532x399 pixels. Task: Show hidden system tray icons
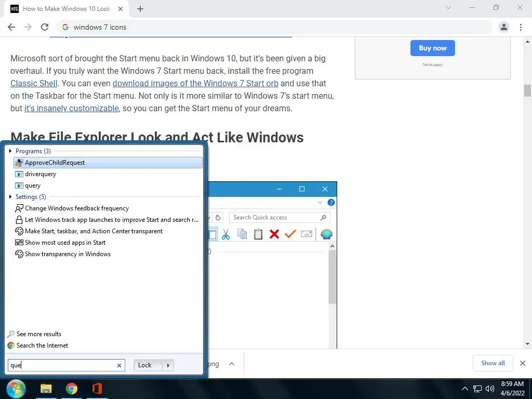tap(465, 389)
